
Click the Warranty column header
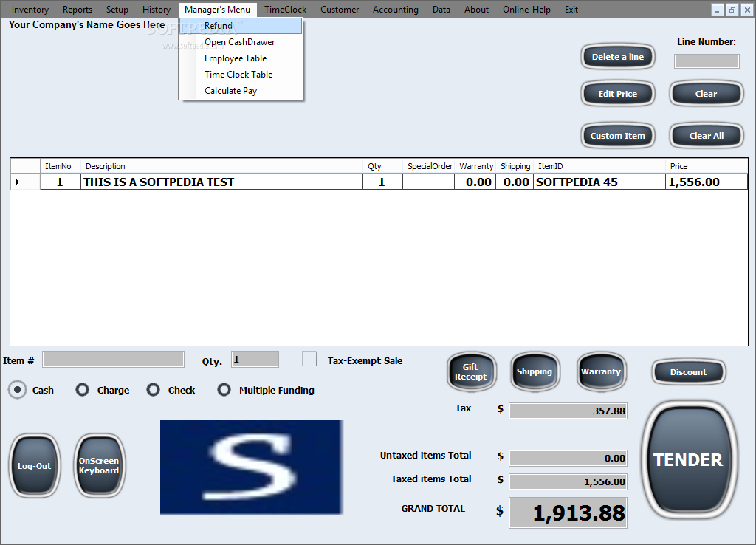click(x=475, y=166)
